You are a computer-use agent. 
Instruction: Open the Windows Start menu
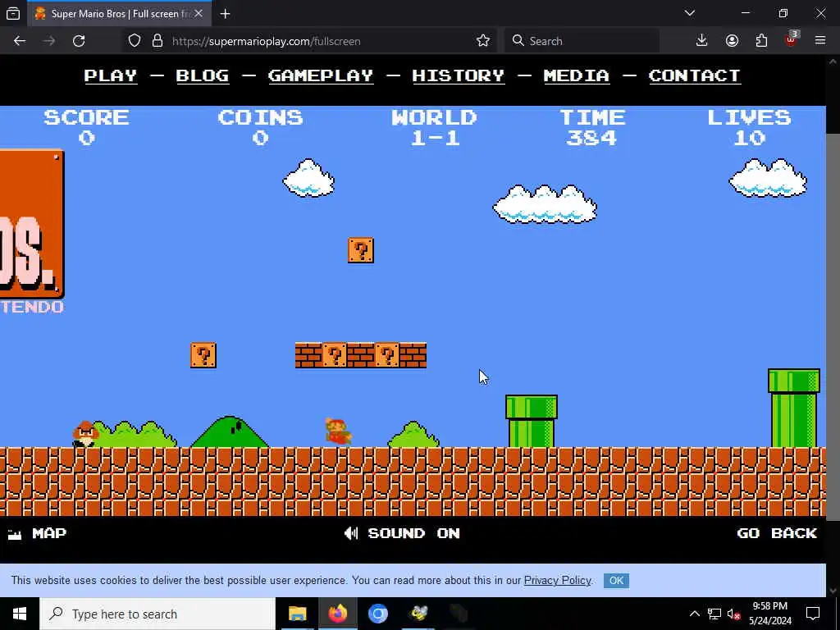20,614
